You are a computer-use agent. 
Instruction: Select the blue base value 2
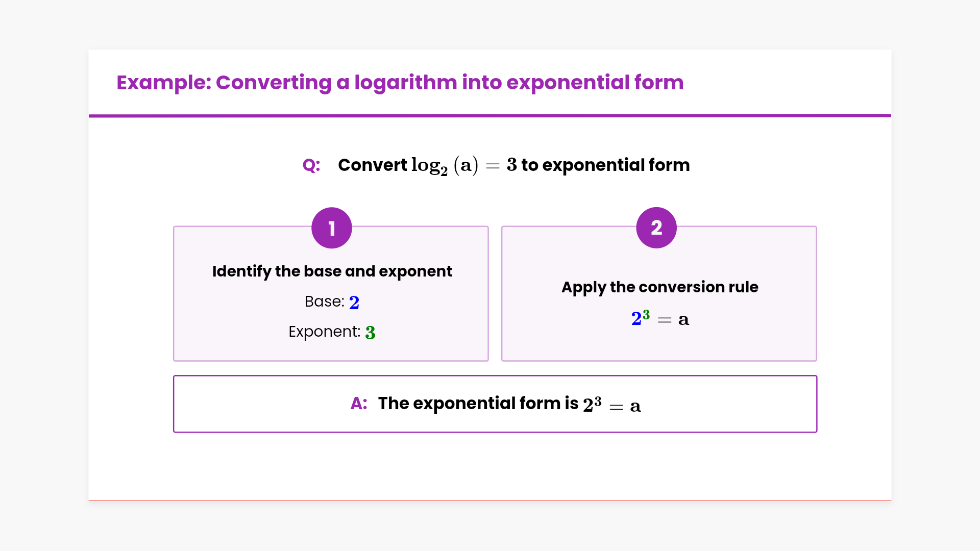354,303
